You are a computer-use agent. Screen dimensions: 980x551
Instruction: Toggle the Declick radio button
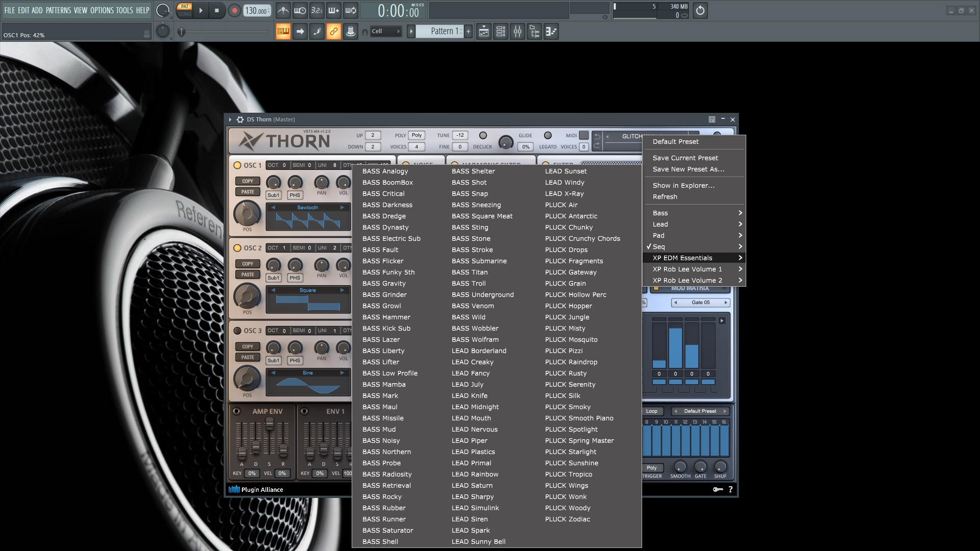483,136
